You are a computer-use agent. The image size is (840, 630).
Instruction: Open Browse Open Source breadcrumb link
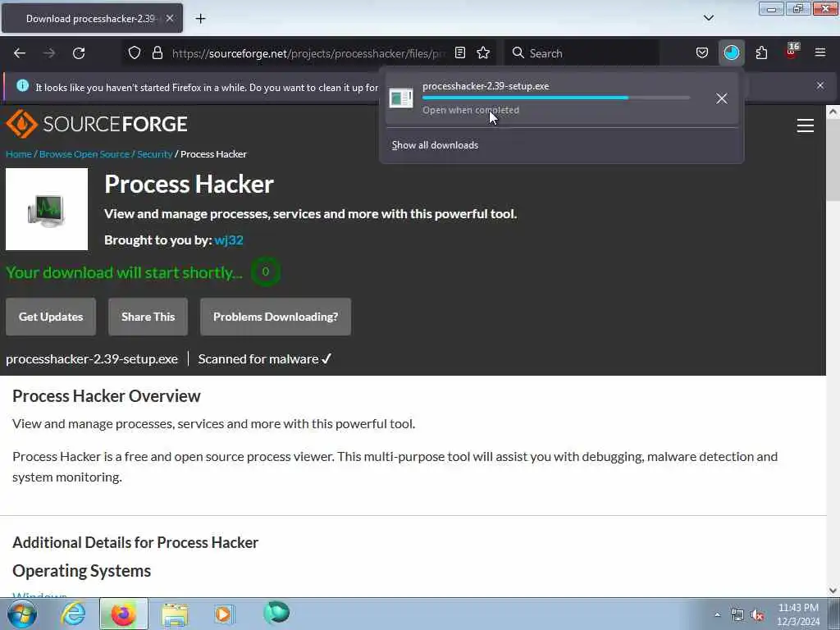pyautogui.click(x=84, y=154)
